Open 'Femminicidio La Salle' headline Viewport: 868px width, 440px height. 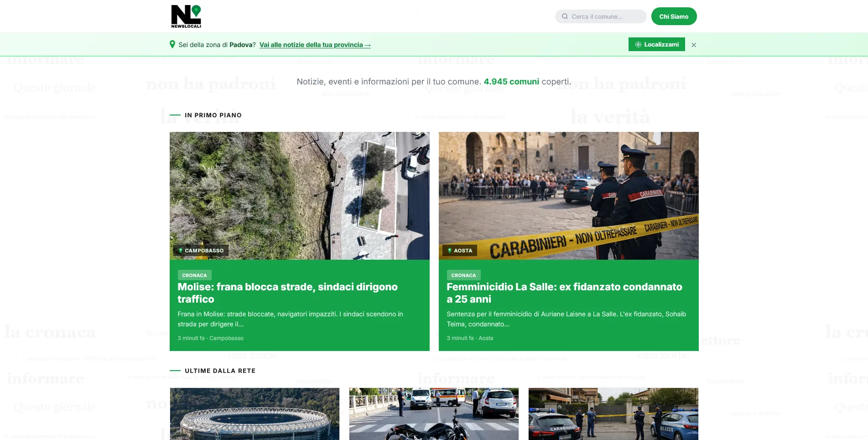point(564,293)
